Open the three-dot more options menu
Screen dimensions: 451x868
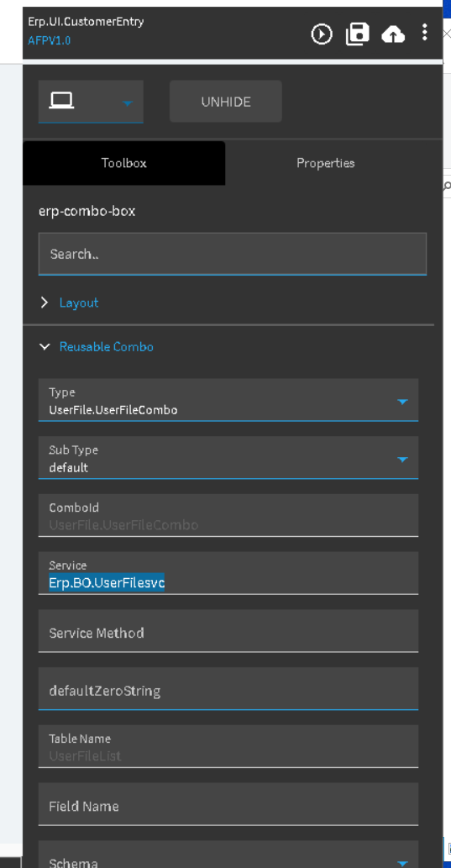[x=424, y=32]
